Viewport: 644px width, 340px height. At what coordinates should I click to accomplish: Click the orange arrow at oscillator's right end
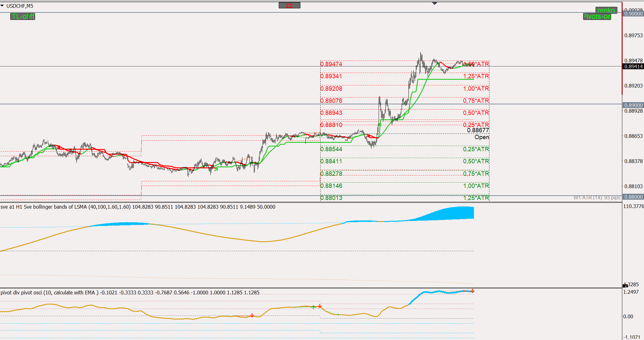coord(472,291)
